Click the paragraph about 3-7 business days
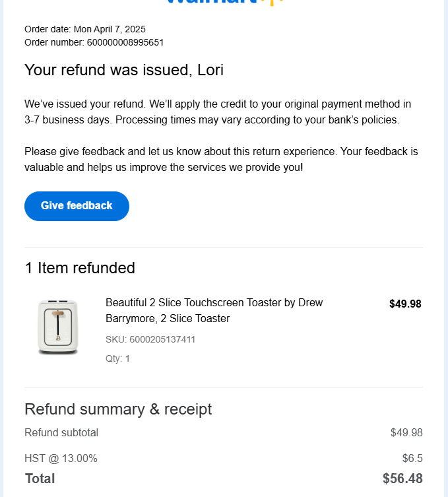448x497 pixels. coord(218,112)
